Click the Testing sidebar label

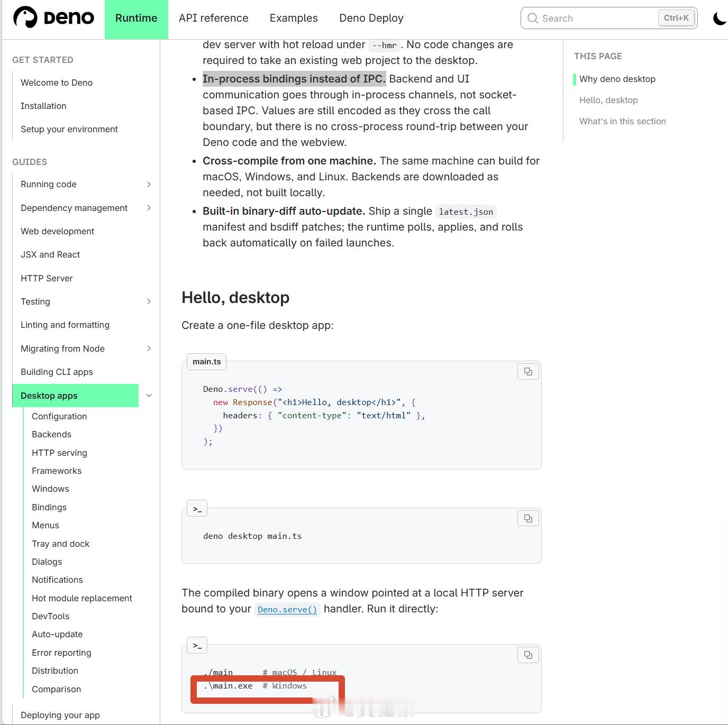coord(35,301)
